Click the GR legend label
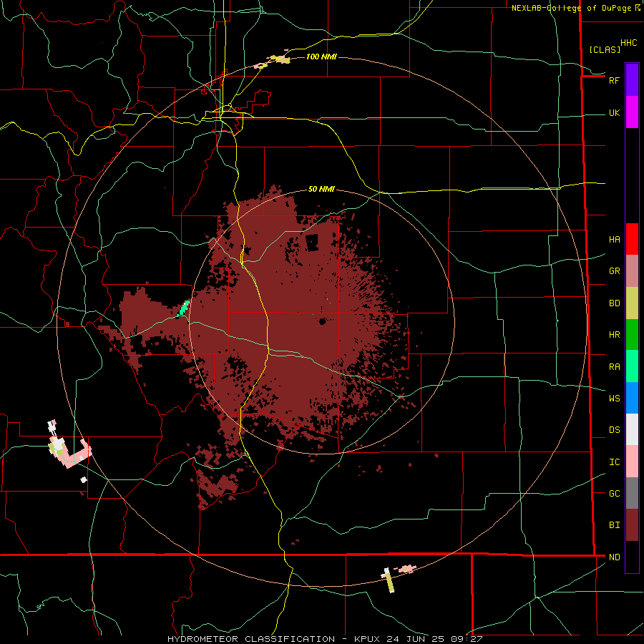Viewport: 644px width, 644px height. 614,271
